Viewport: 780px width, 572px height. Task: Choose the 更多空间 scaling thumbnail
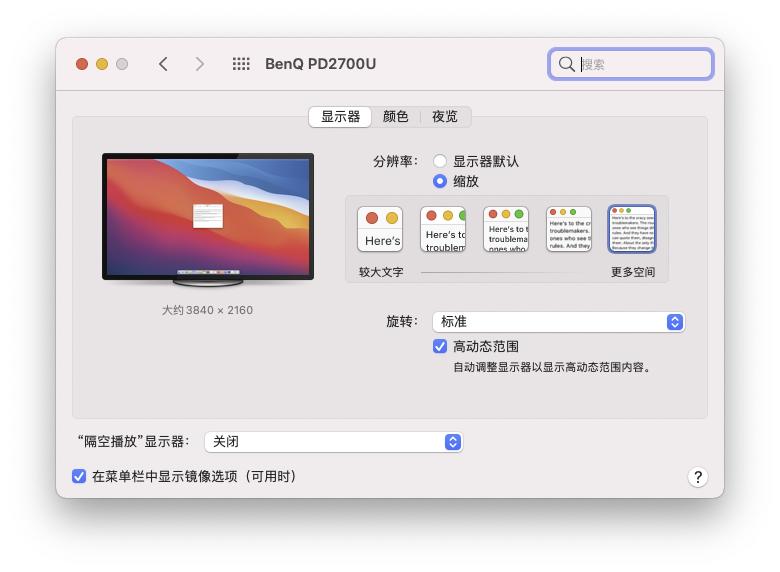click(x=632, y=229)
